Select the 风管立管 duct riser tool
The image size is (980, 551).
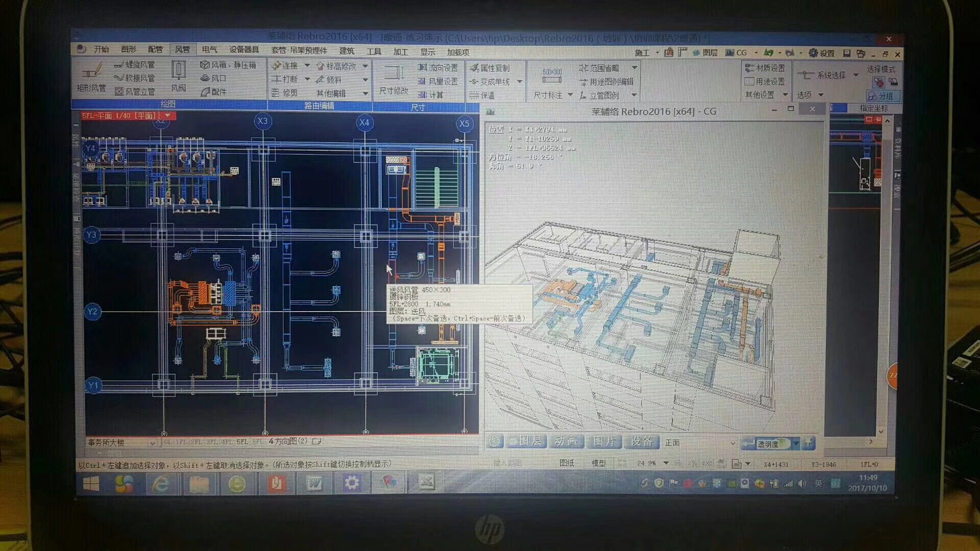tap(135, 92)
